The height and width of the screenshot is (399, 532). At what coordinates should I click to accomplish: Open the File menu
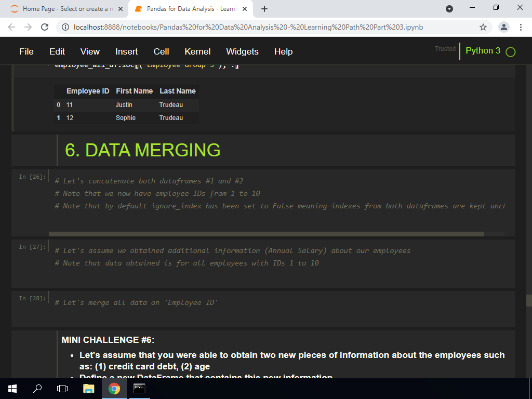point(26,51)
